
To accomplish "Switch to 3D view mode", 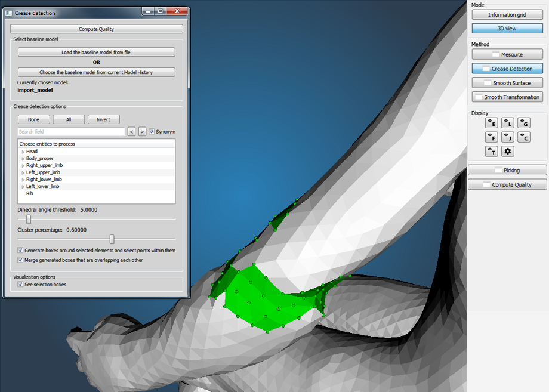I will [507, 29].
